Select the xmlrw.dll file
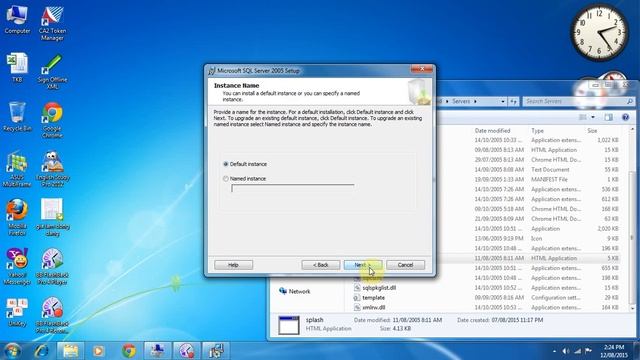The image size is (640, 360). [373, 307]
